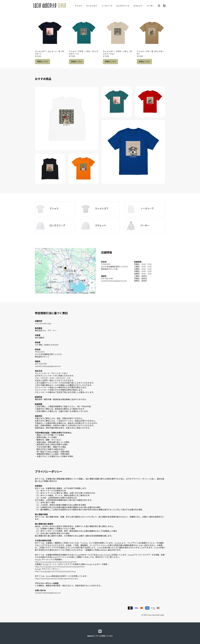
Task: Open the large blue dog T-shirt image
Action: tap(133, 152)
